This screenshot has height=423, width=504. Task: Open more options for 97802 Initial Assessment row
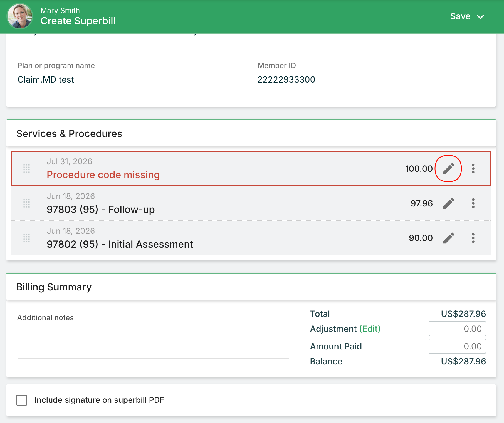(x=473, y=238)
